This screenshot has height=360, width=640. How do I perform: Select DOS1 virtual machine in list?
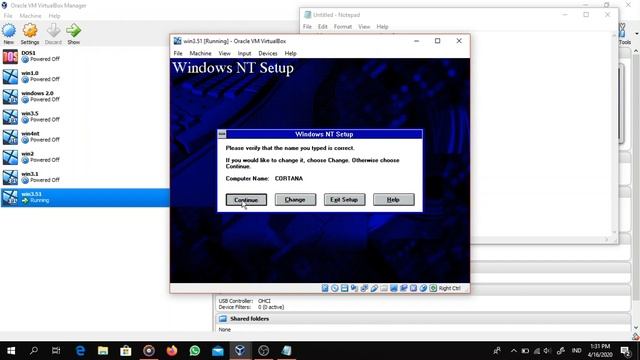(85, 56)
